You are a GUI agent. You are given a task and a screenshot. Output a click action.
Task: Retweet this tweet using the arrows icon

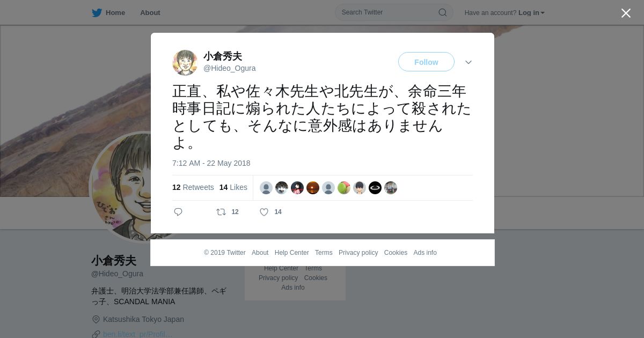(221, 212)
